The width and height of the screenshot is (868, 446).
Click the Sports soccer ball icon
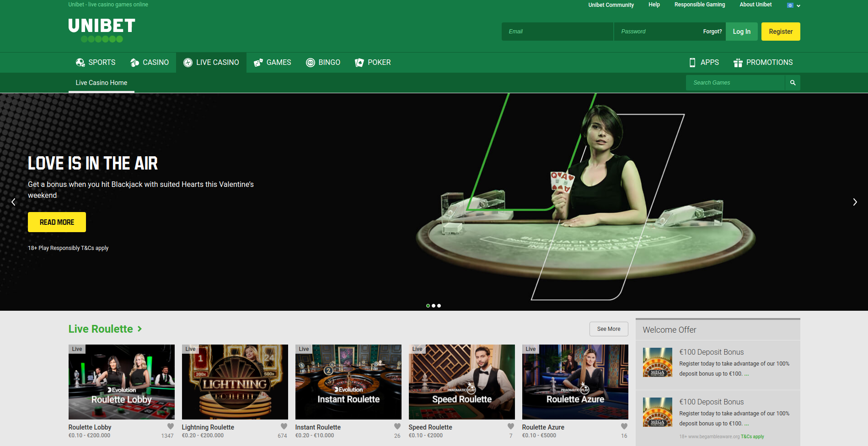click(x=80, y=63)
